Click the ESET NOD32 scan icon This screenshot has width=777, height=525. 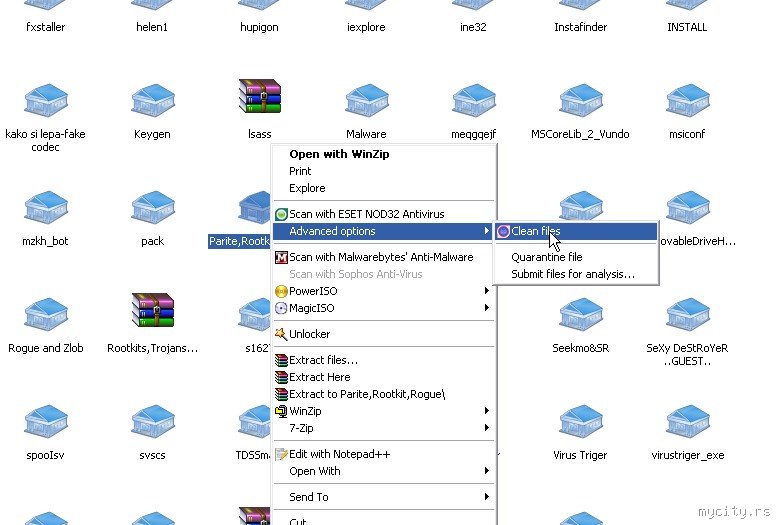pyautogui.click(x=281, y=214)
